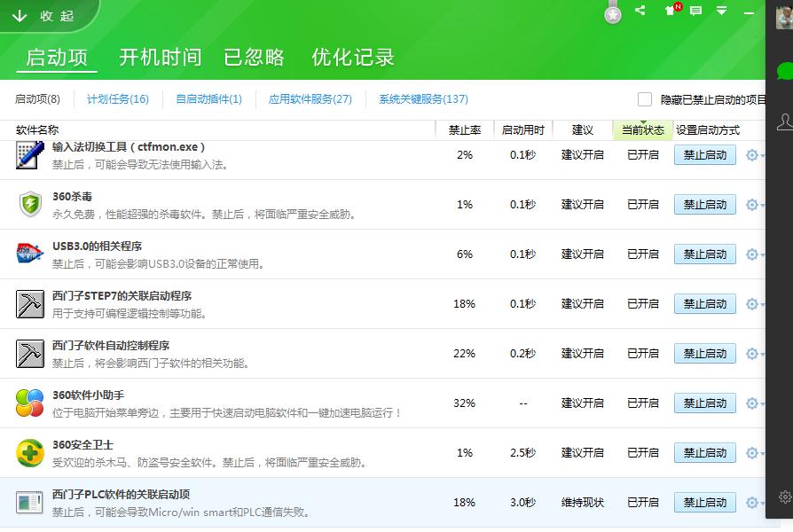Open the medal icon in title bar
793x532 pixels.
[x=612, y=13]
